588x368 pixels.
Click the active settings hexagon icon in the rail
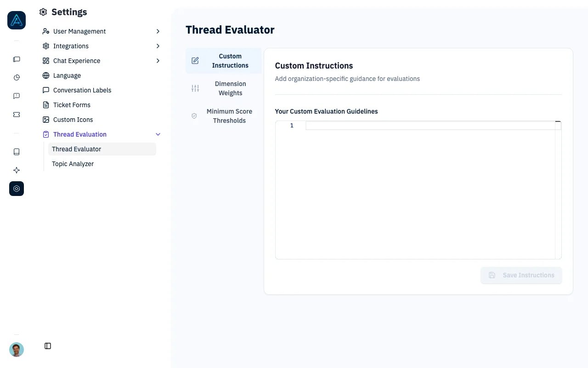(x=17, y=189)
